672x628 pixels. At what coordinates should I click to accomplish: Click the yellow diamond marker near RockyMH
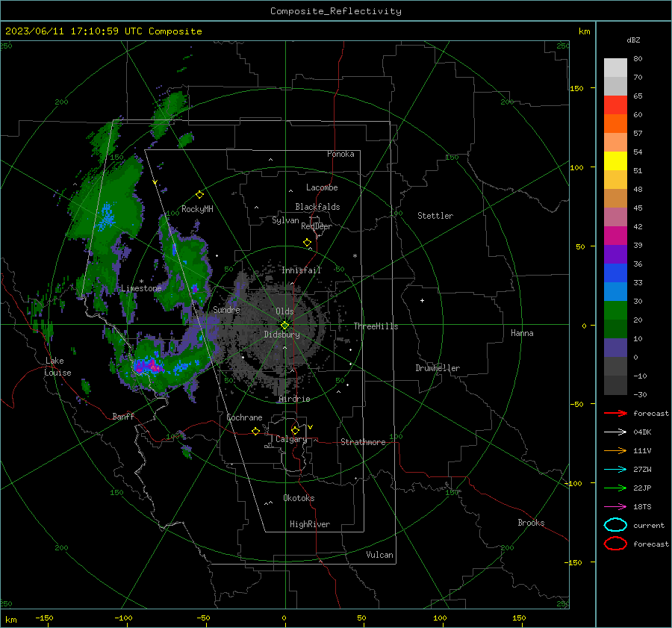click(x=199, y=195)
